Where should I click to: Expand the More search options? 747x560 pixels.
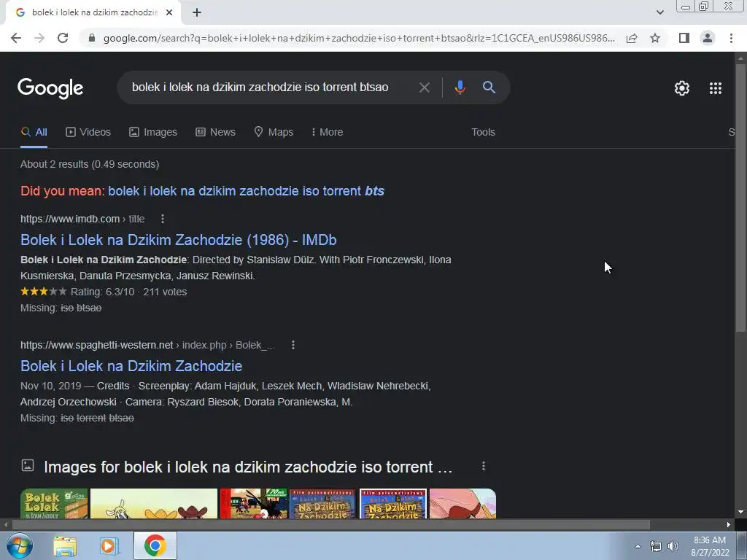click(327, 133)
